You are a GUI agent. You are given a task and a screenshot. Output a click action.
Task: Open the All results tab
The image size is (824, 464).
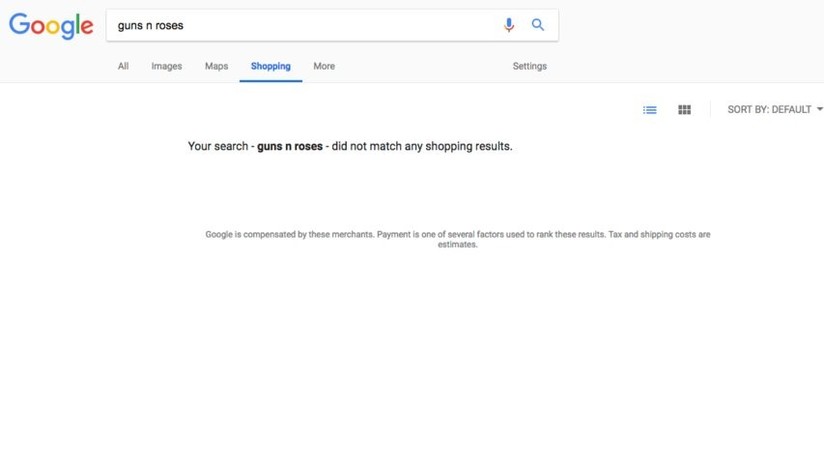coord(123,66)
